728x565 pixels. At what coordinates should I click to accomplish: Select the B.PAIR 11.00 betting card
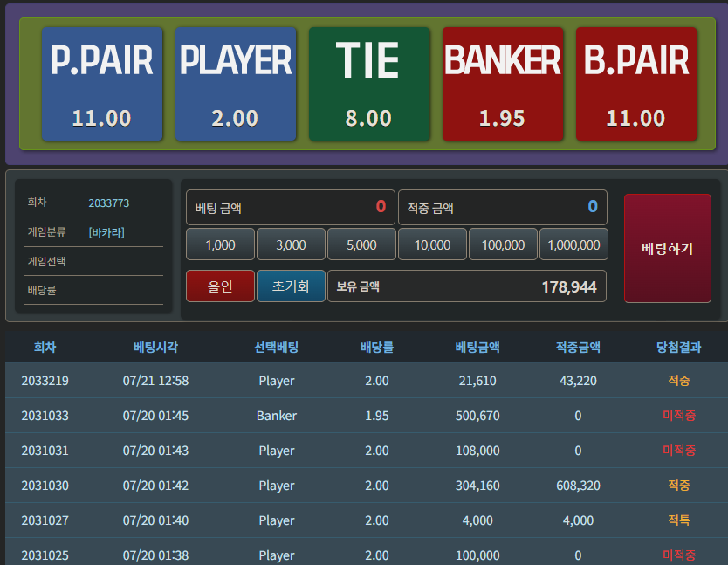pos(636,84)
